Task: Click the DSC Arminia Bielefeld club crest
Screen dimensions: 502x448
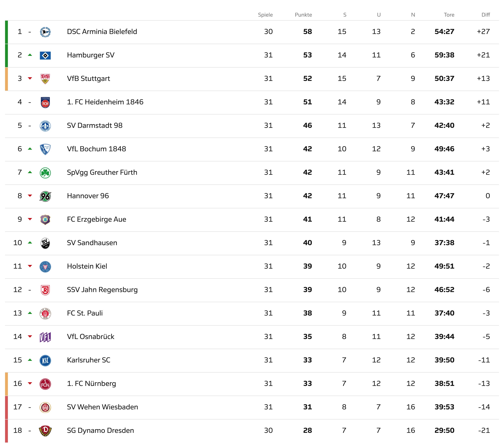Action: point(45,32)
